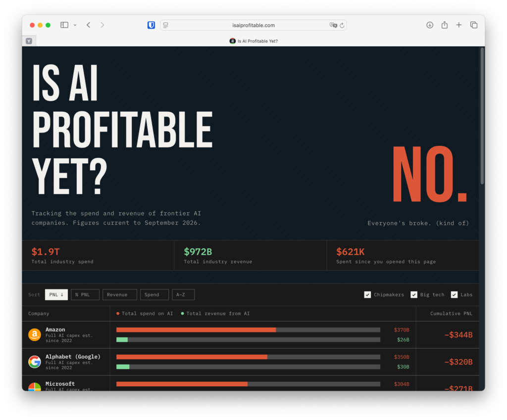The width and height of the screenshot is (507, 420).
Task: Select the Is AI Profitable Yet? tab
Action: 254,41
